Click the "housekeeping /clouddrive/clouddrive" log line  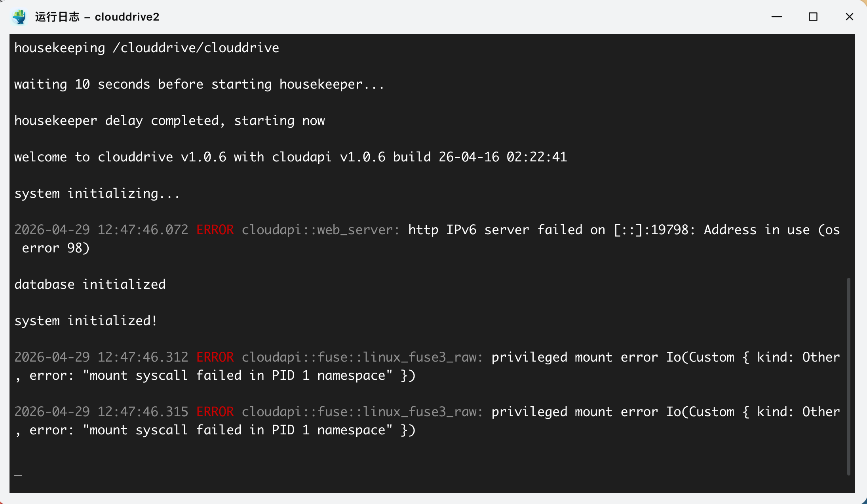146,48
